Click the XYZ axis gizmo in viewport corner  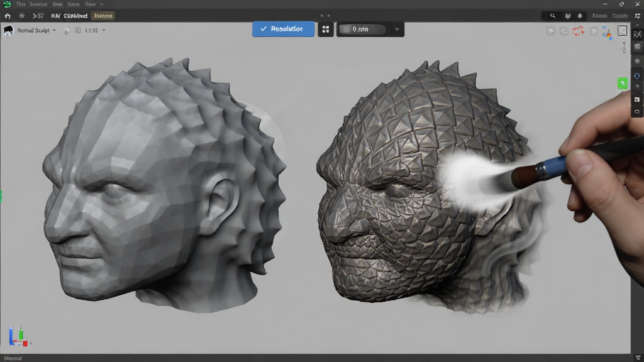[x=19, y=336]
